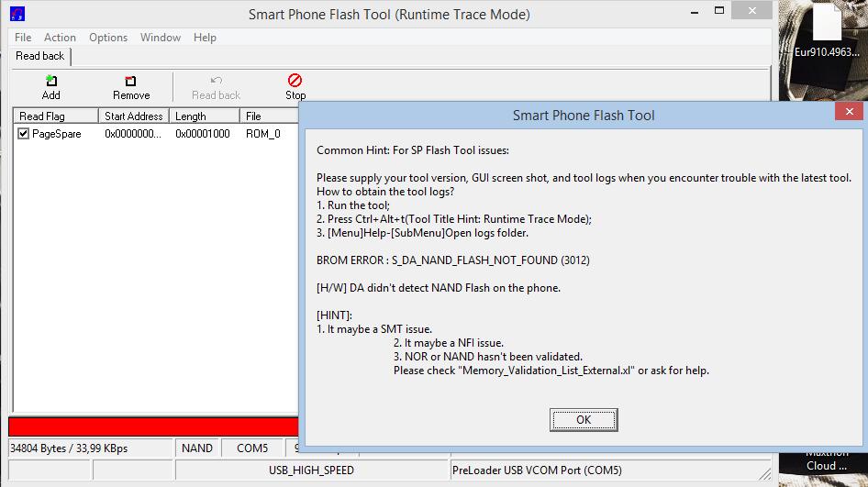The width and height of the screenshot is (868, 487).
Task: Click the NAND status bar entry
Action: coord(197,448)
